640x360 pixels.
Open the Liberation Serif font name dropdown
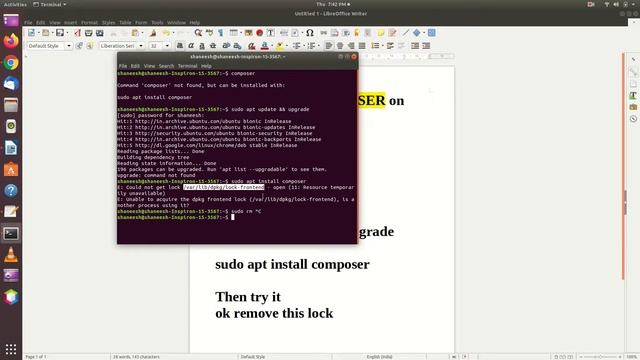point(141,46)
